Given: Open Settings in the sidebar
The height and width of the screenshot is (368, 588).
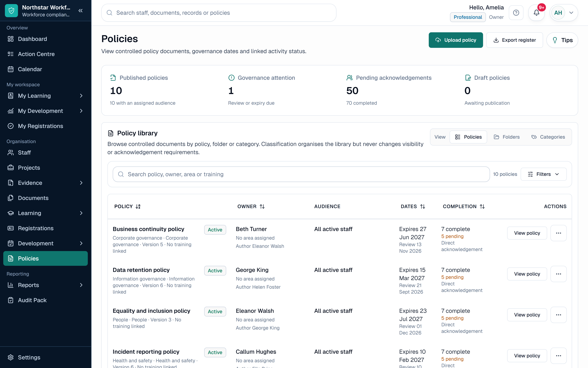Looking at the screenshot, I should [45, 357].
